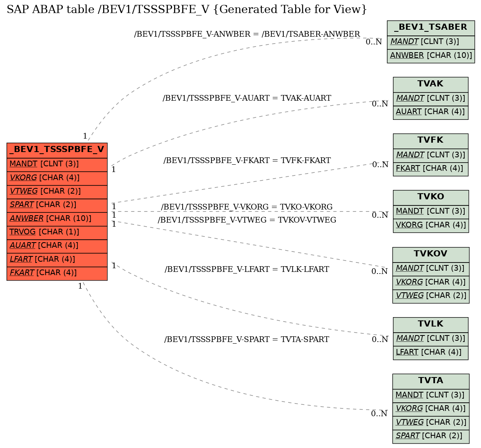The image size is (481, 448).
Task: Click the FKART = TVFK-FKART relation label
Action: (x=247, y=161)
